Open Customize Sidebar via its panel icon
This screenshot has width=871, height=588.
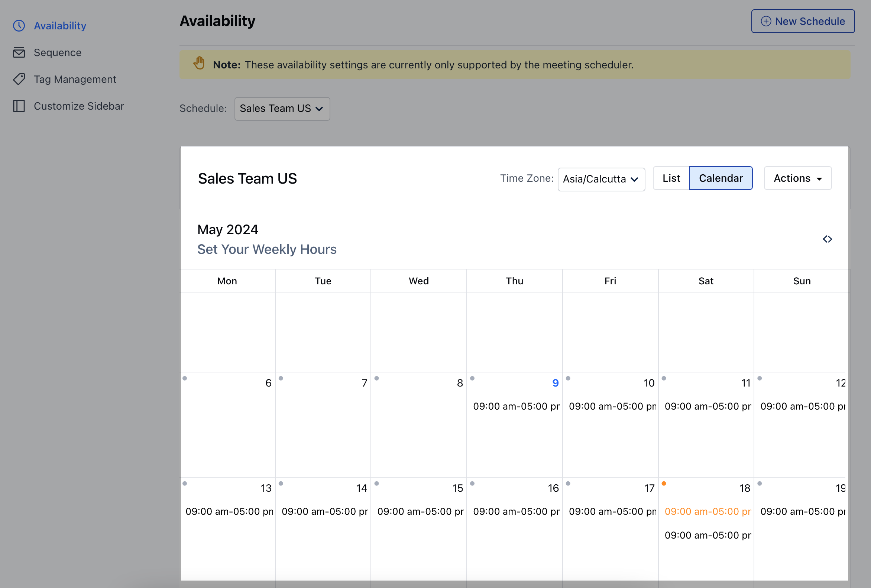click(19, 106)
